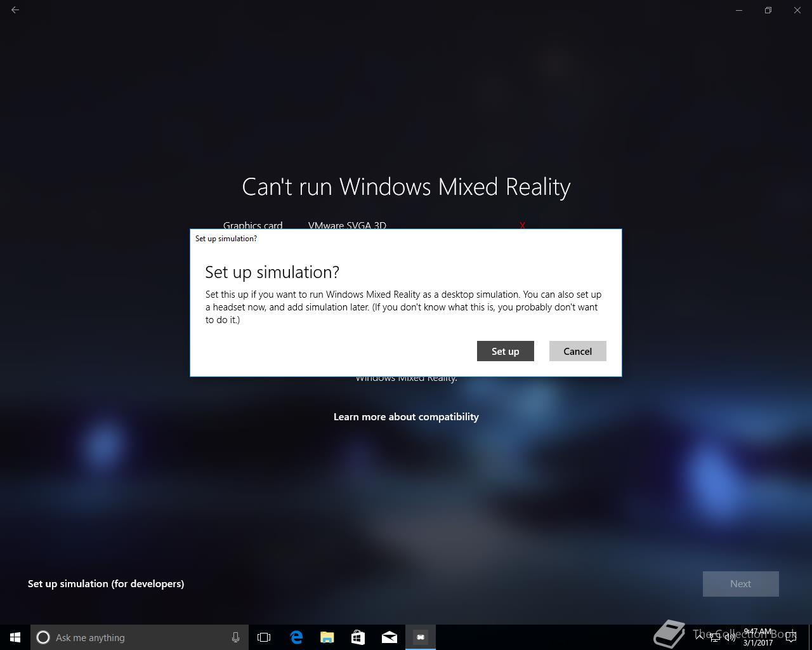The height and width of the screenshot is (650, 812).
Task: Open File Explorer from taskbar
Action: 327,637
